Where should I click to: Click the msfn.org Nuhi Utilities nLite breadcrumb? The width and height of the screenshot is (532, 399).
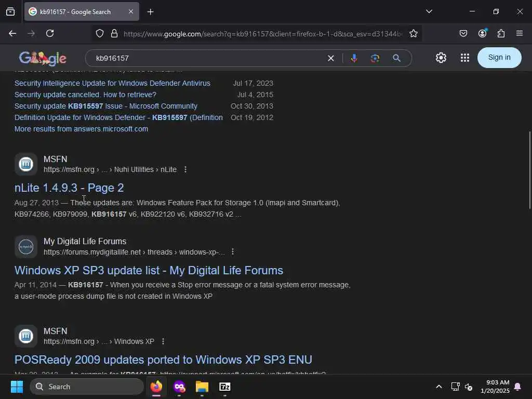coord(110,169)
